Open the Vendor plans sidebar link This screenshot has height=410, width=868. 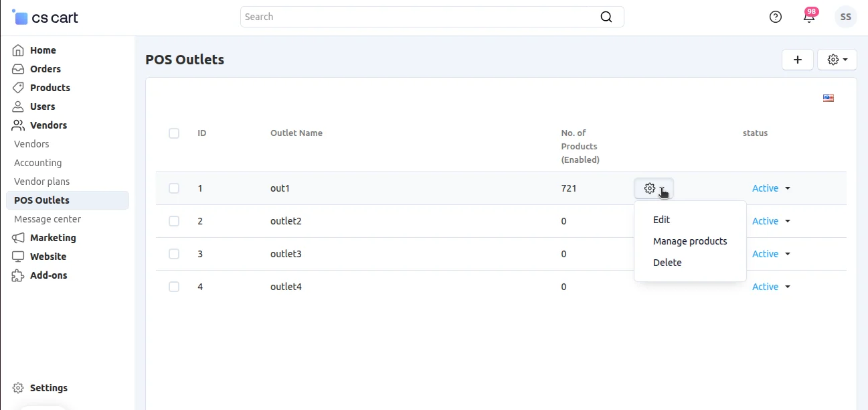(41, 182)
